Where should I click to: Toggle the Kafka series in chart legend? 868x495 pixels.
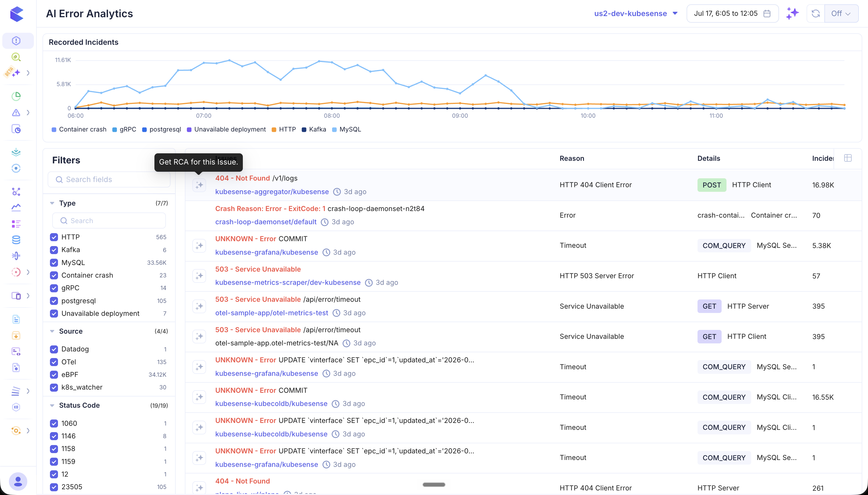pyautogui.click(x=314, y=129)
